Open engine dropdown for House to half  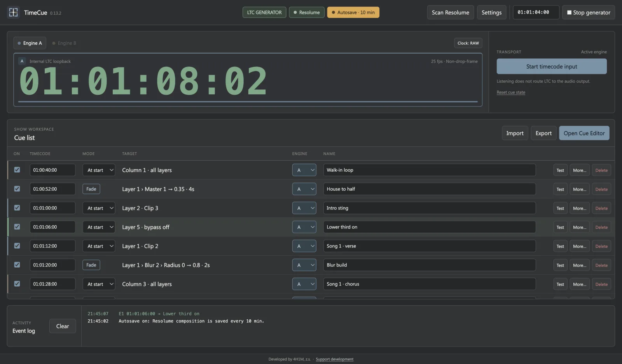tap(304, 189)
